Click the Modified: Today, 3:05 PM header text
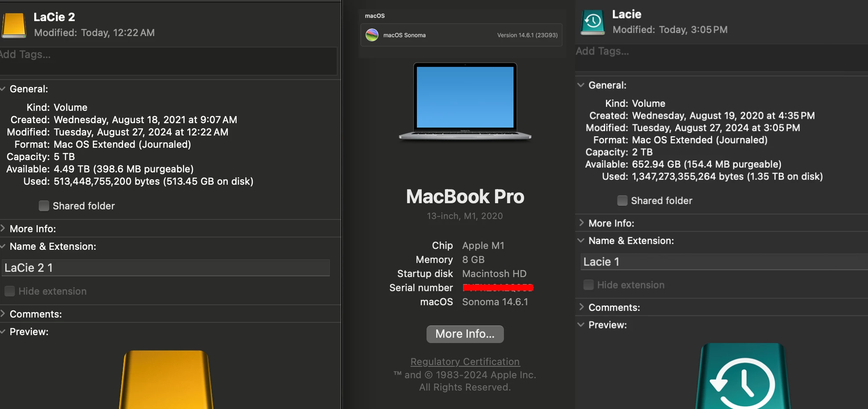The height and width of the screenshot is (409, 868). [670, 29]
